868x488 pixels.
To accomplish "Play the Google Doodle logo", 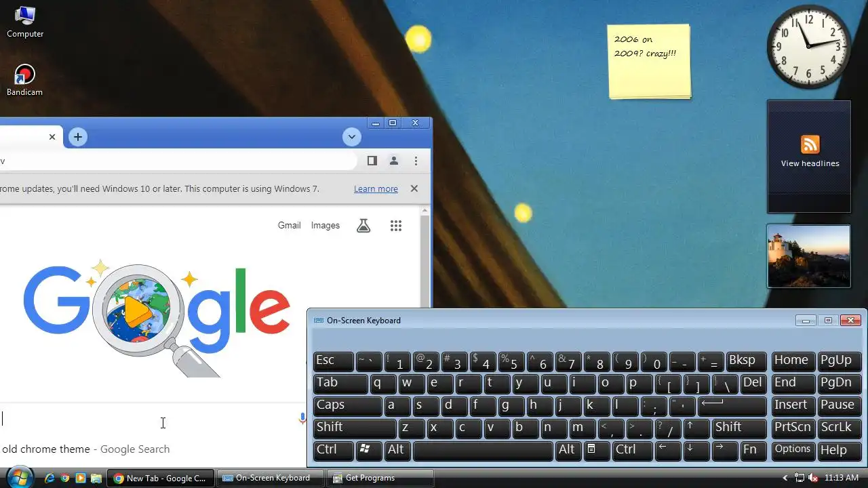I will click(x=157, y=317).
